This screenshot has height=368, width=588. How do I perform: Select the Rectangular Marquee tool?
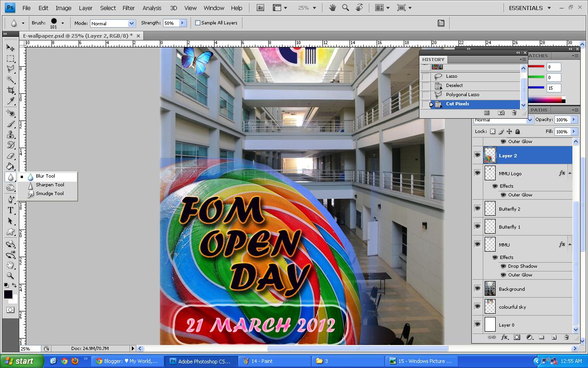(x=10, y=59)
